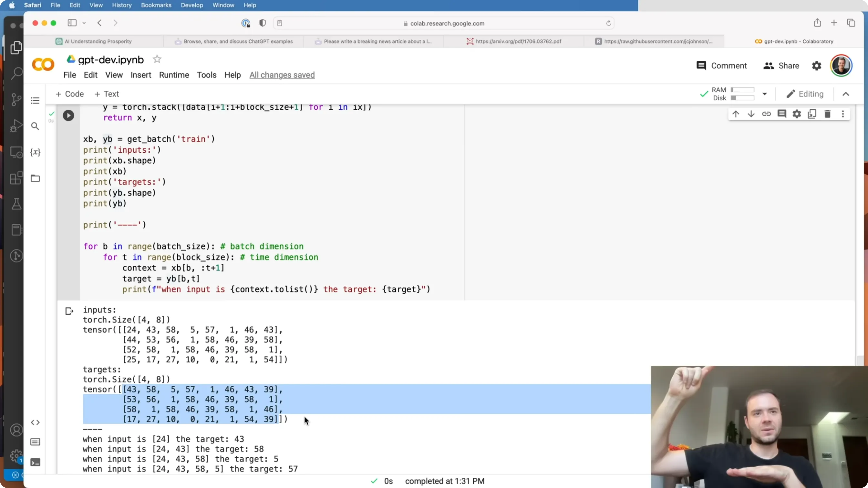Click the RAM usage bar
The height and width of the screenshot is (488, 868).
tap(742, 90)
